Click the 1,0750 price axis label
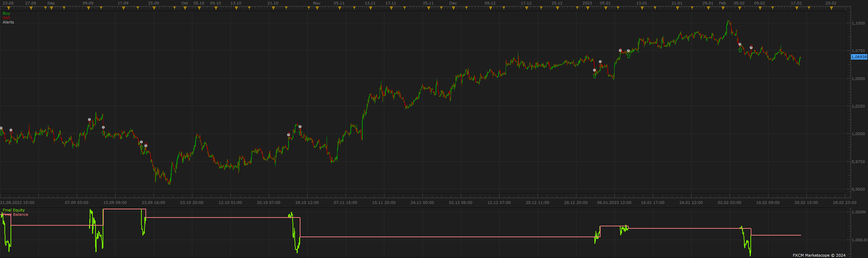 coord(858,51)
